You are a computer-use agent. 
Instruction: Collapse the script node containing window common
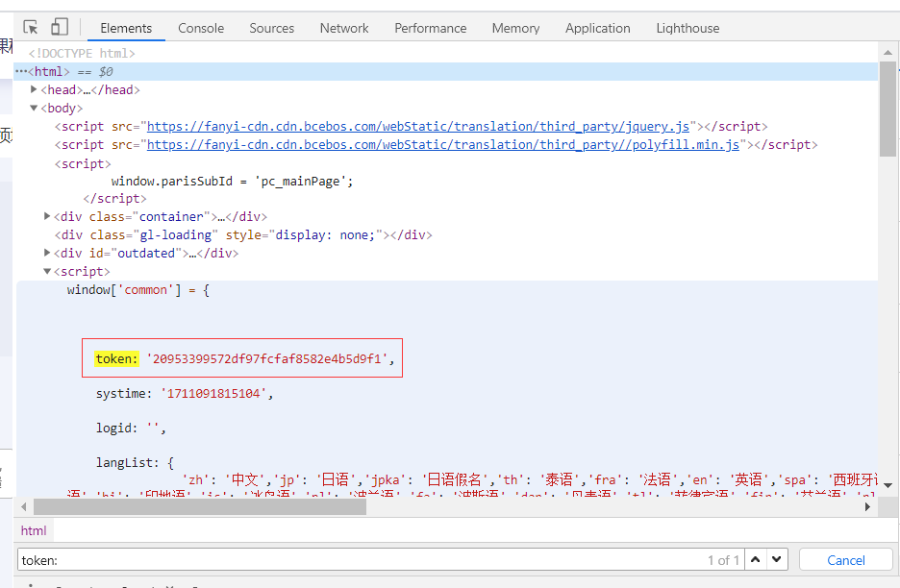(x=46, y=271)
